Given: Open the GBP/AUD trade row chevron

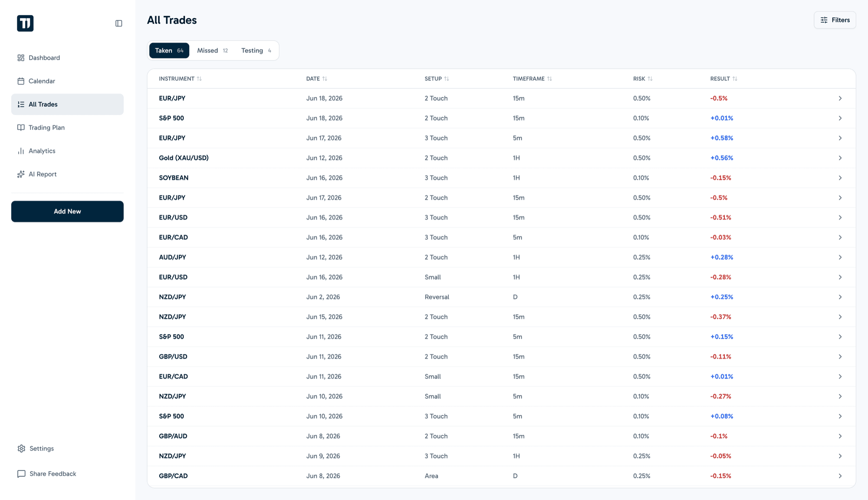Looking at the screenshot, I should 840,436.
